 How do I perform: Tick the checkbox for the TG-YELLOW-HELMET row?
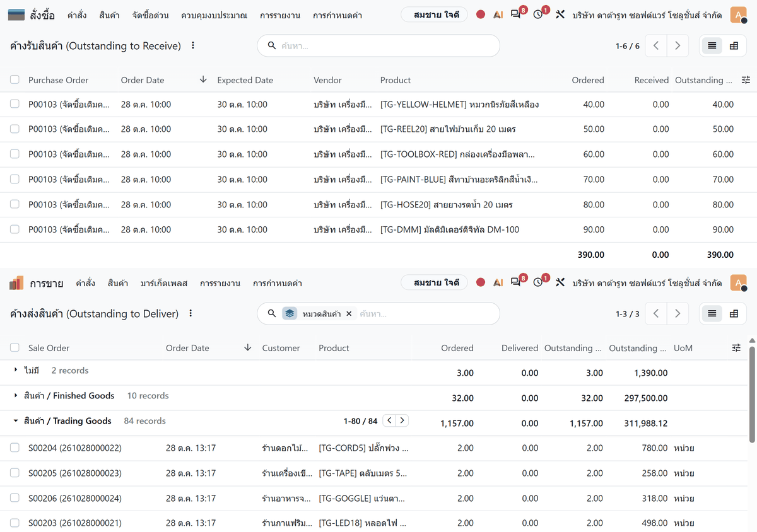point(15,104)
